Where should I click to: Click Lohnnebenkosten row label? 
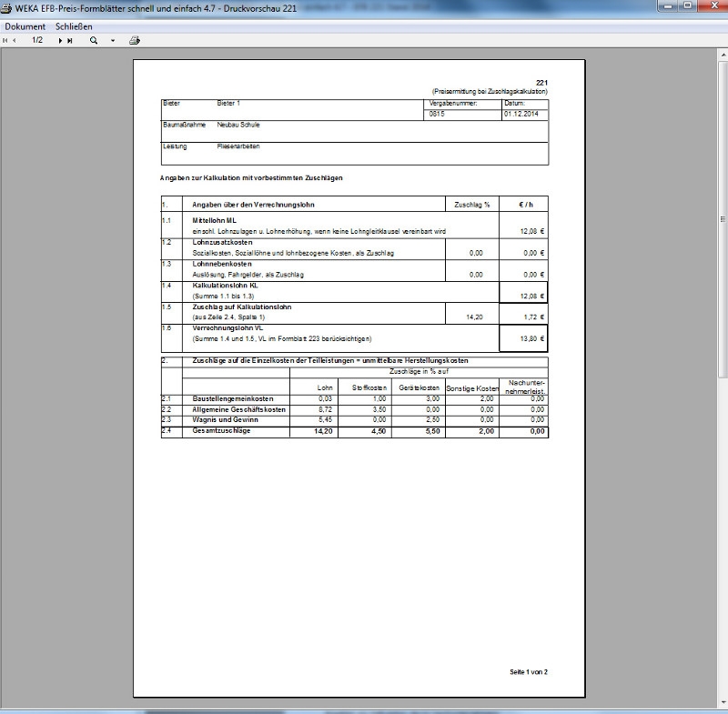[222, 264]
